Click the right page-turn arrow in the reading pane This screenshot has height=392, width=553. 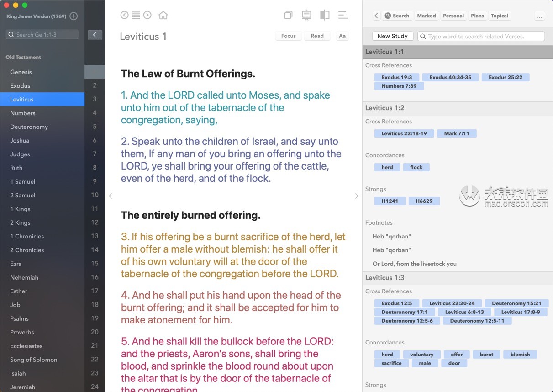(357, 196)
